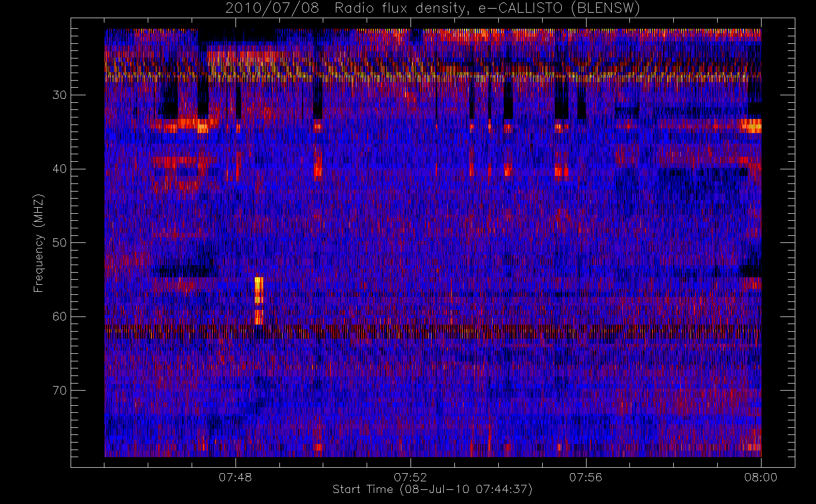Click the 60 MHz frequency tick label
Image resolution: width=816 pixels, height=504 pixels.
click(x=60, y=317)
